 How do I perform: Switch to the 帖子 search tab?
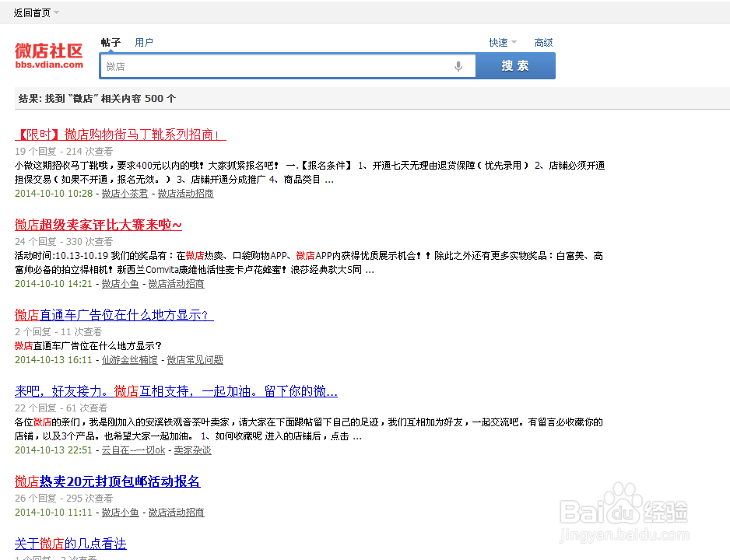(x=111, y=42)
